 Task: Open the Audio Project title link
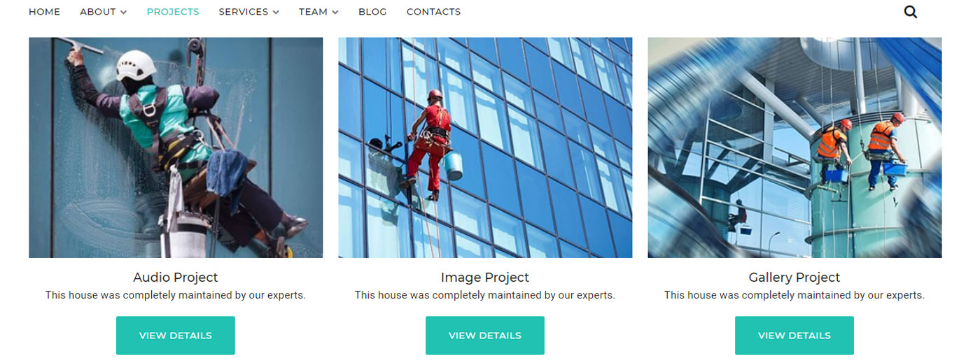176,278
